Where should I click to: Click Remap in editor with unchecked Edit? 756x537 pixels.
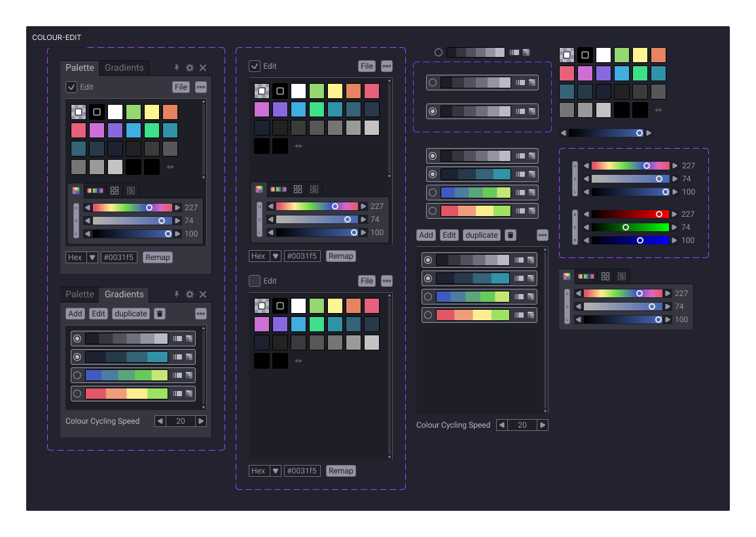pyautogui.click(x=341, y=471)
